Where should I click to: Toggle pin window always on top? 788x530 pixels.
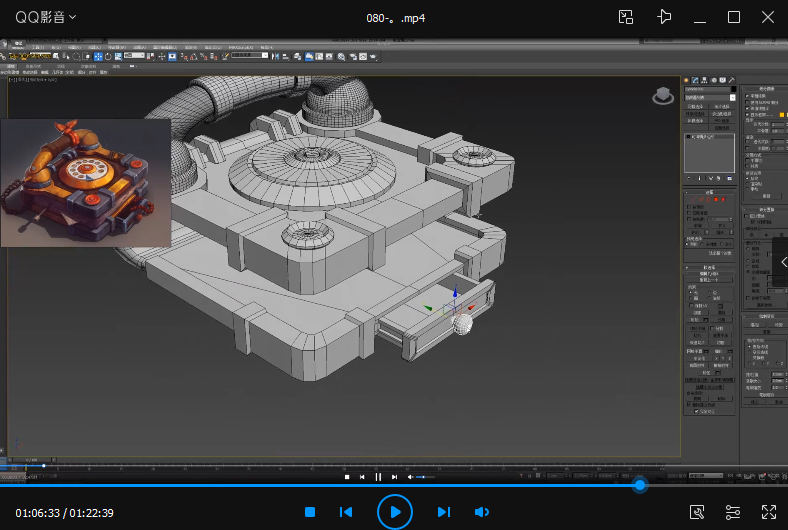[663, 17]
